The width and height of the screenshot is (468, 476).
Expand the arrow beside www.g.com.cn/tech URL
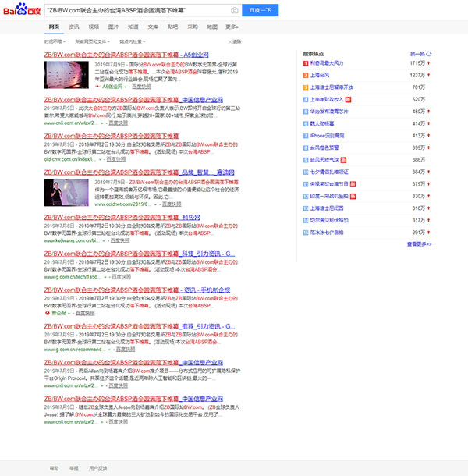pyautogui.click(x=105, y=277)
